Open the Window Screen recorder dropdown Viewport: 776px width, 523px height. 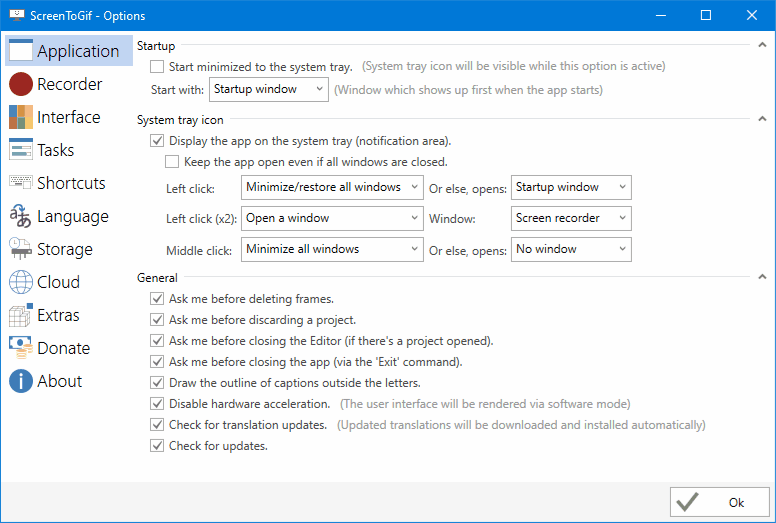click(x=571, y=218)
